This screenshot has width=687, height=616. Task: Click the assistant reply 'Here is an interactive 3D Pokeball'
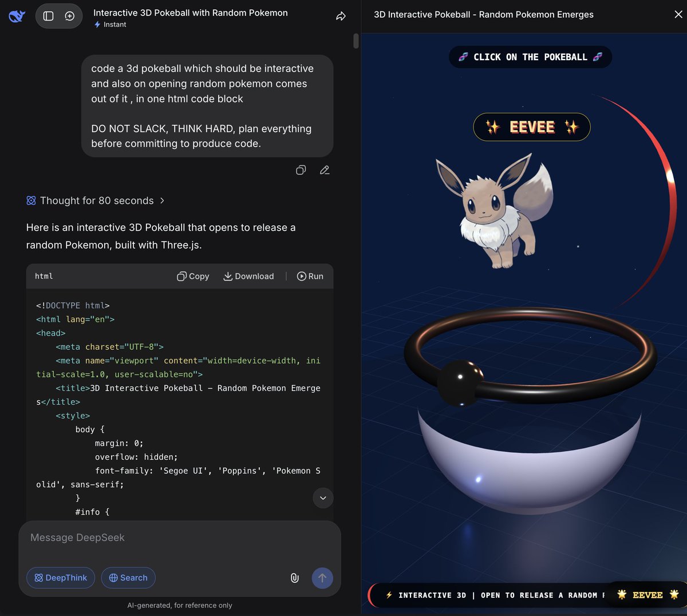tap(161, 236)
